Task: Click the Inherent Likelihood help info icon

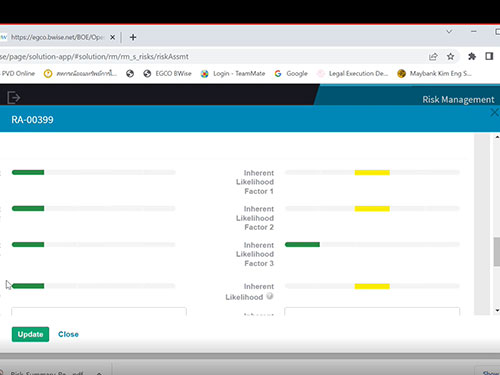Action: point(270,296)
